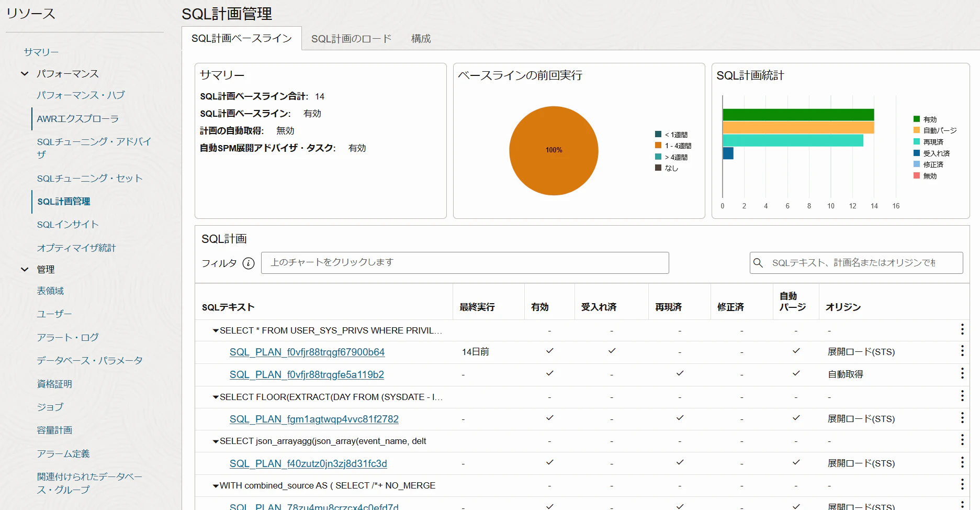Open AWRエクスプローラ in the sidebar
The image size is (980, 510).
(x=78, y=119)
